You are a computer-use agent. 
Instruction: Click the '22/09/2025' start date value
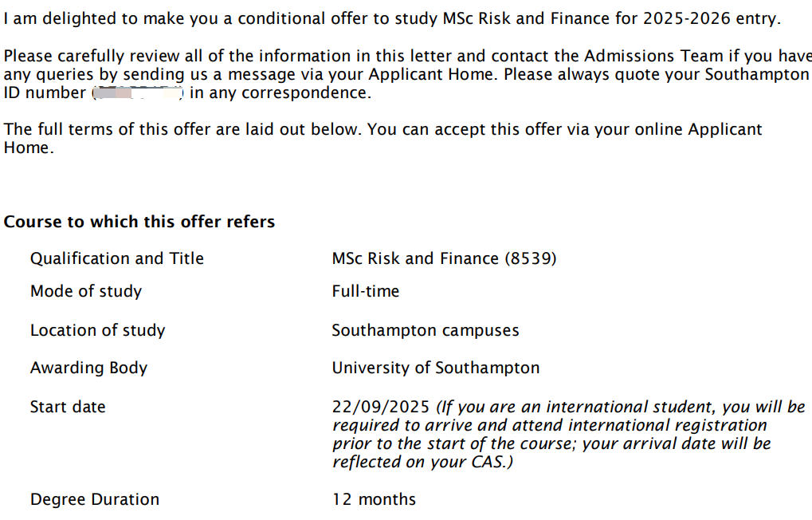coord(381,407)
